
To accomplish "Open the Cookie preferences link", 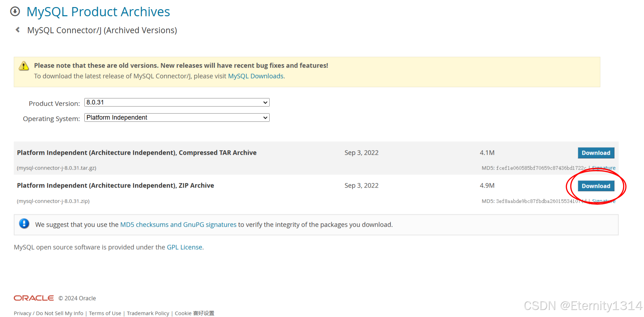I will [x=194, y=313].
